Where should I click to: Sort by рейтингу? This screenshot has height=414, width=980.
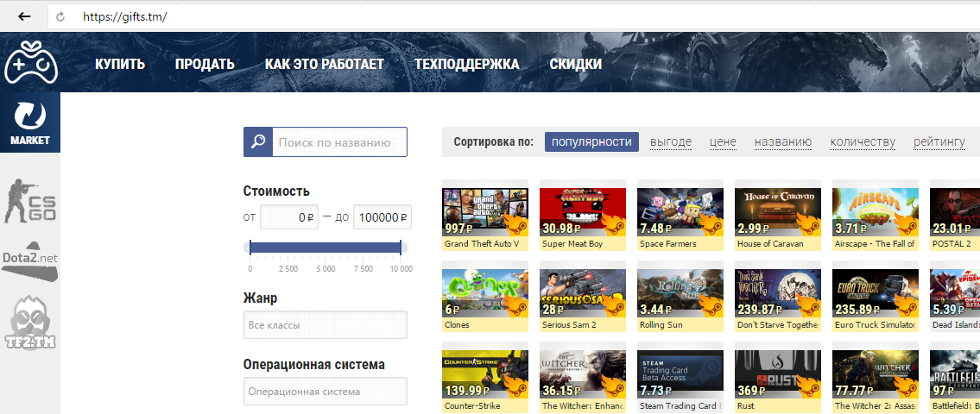939,142
